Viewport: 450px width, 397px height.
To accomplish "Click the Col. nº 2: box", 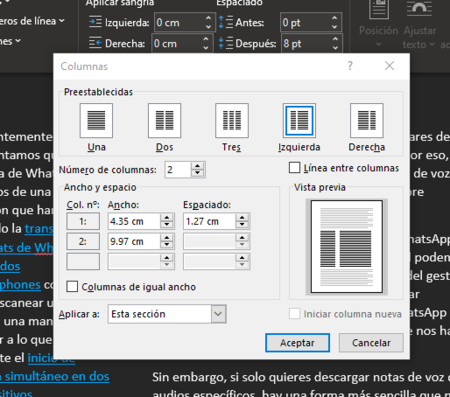I will [83, 241].
